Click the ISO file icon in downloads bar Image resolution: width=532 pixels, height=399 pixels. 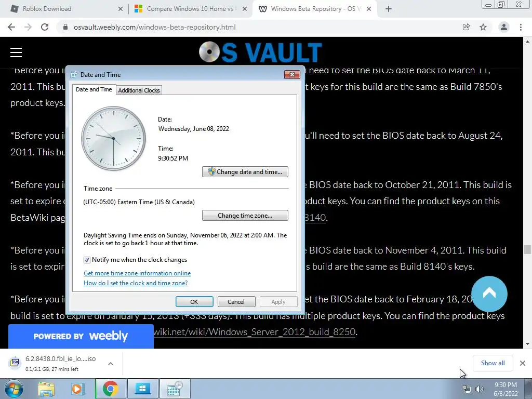(15, 363)
